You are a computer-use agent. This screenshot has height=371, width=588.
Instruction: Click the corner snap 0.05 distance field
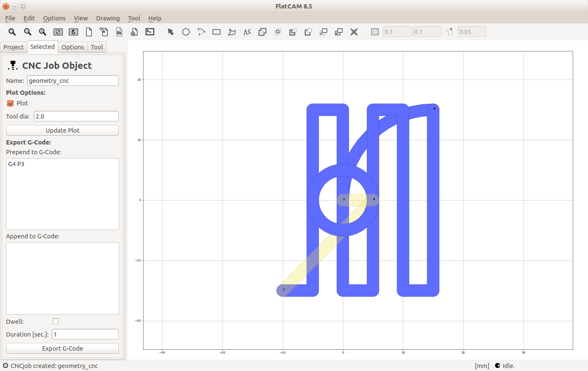click(472, 32)
